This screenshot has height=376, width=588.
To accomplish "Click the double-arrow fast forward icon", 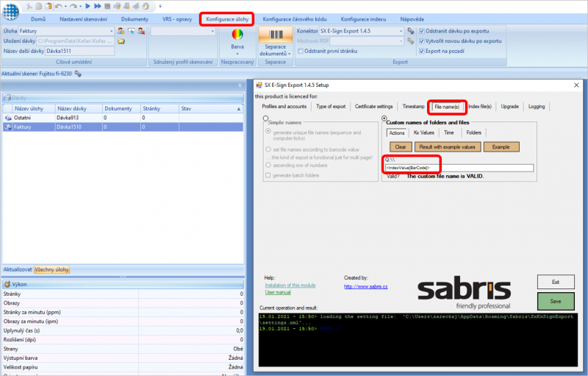I will pos(98,6).
